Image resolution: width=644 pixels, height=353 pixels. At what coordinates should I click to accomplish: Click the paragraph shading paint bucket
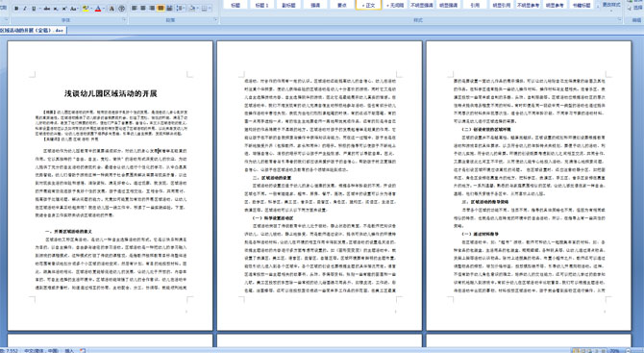(x=191, y=9)
